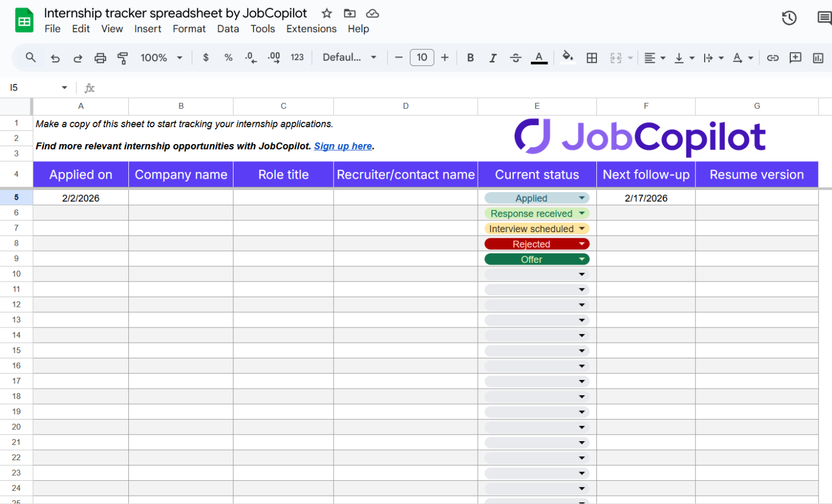Format as percent

point(229,57)
